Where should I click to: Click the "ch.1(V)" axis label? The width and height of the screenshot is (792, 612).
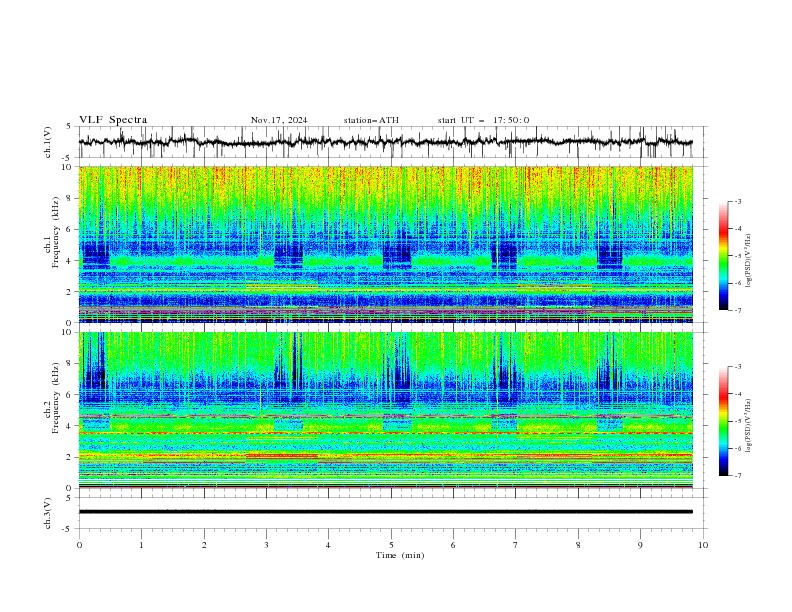[48, 142]
